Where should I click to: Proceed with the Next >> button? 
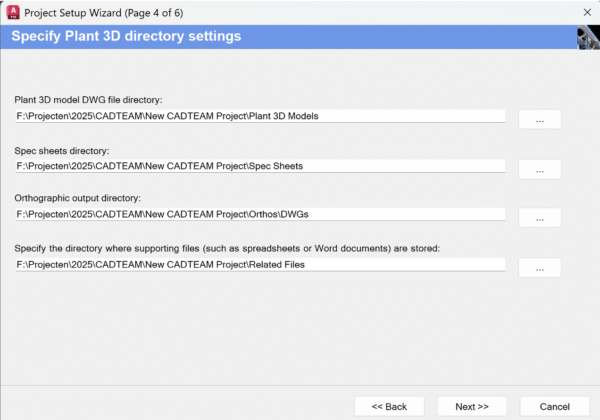point(472,406)
